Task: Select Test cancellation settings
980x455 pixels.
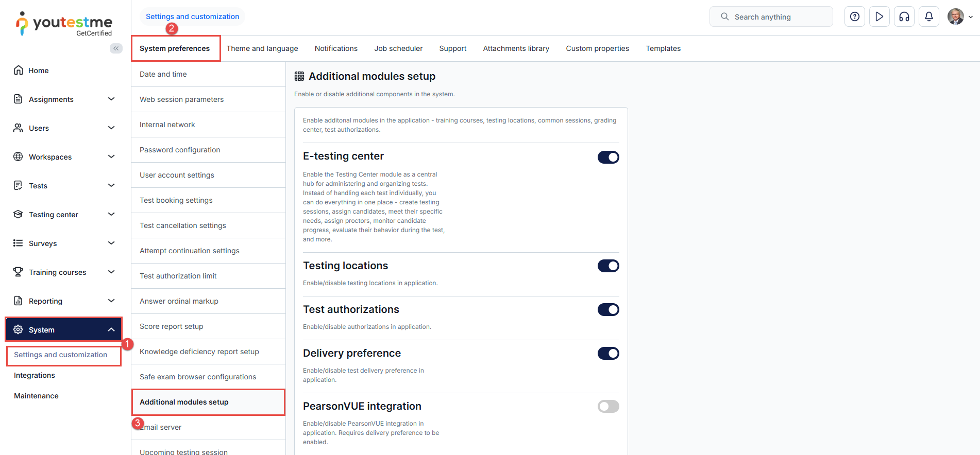Action: click(x=209, y=225)
